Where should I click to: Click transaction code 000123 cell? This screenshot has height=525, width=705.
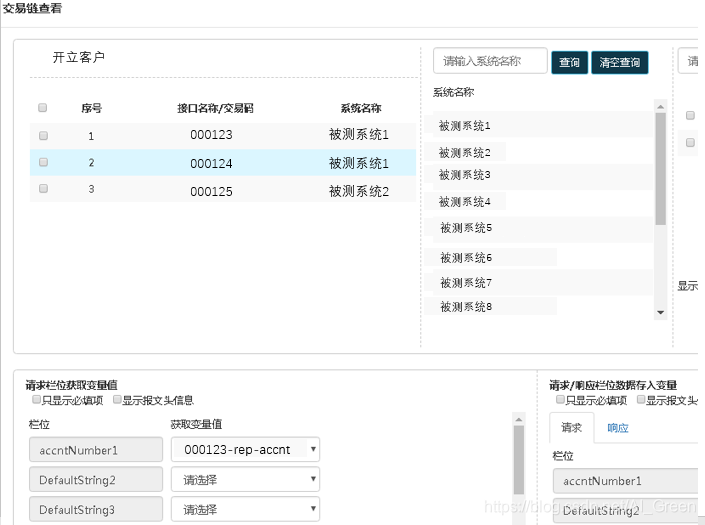(x=211, y=135)
